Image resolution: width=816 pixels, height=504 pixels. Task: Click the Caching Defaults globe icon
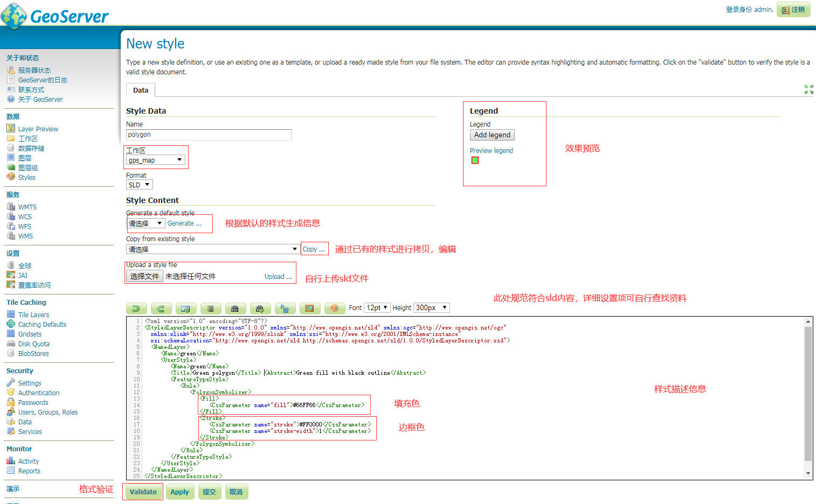click(11, 324)
